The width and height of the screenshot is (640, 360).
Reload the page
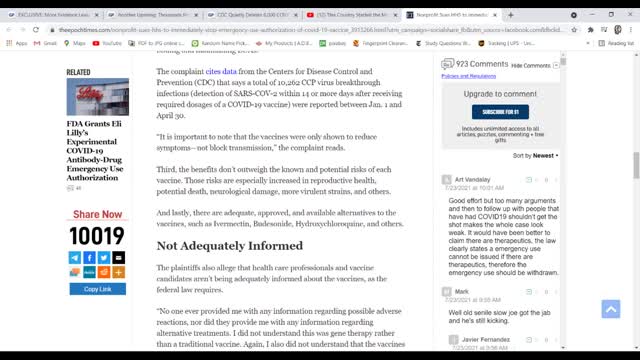coord(36,30)
